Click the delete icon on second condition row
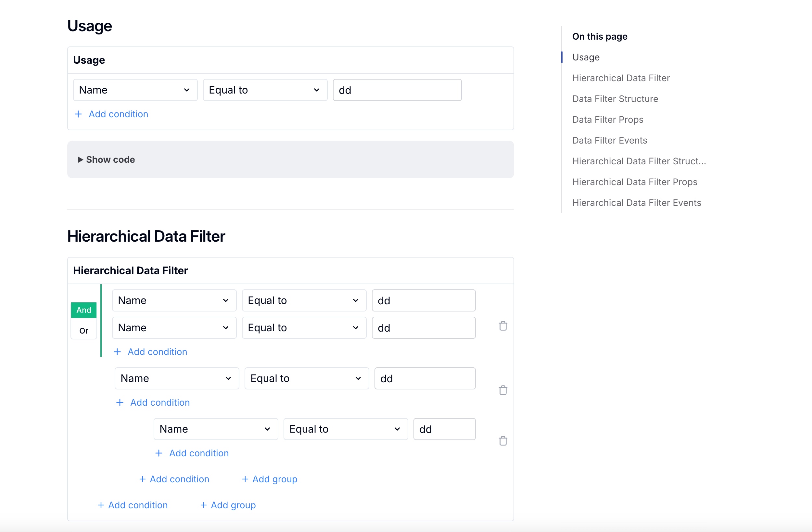 coord(503,326)
